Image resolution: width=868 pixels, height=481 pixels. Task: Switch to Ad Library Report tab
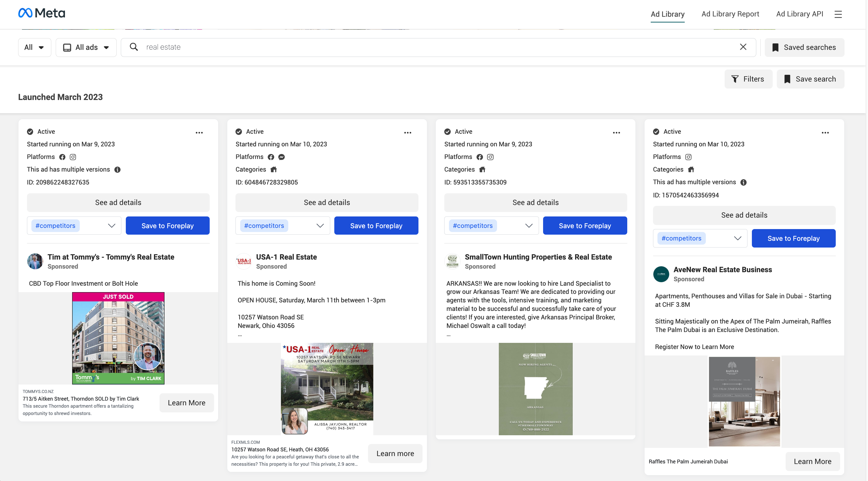730,14
